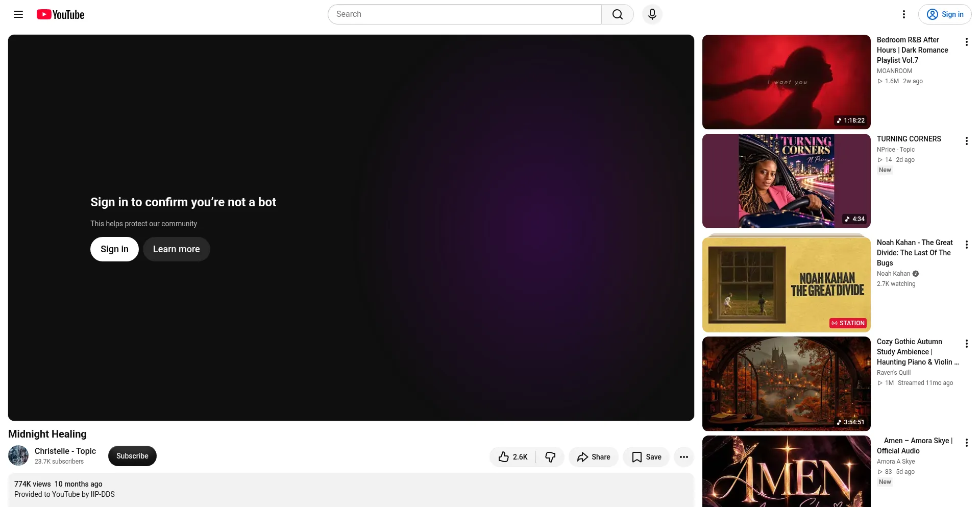Like the video with thumbs-up icon
980x507 pixels.
click(x=513, y=457)
